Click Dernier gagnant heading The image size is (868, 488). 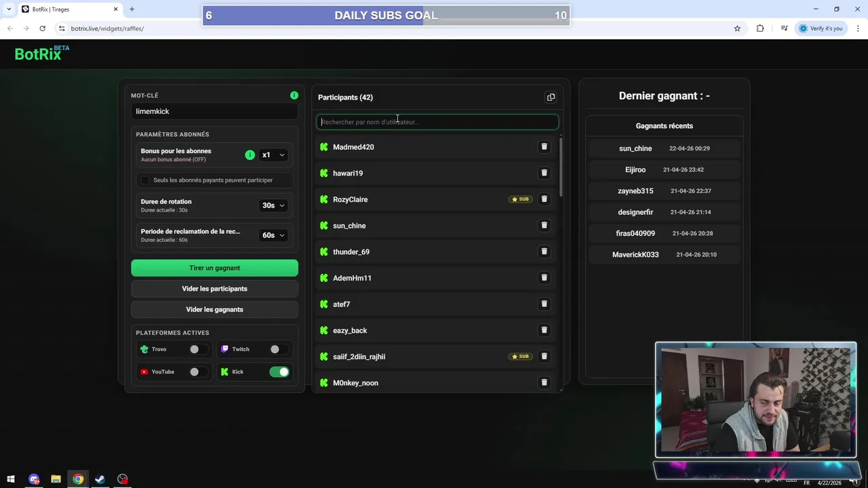(x=664, y=96)
